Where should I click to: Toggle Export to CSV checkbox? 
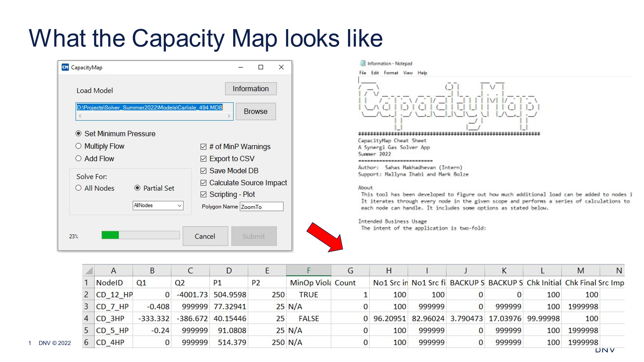(x=203, y=159)
